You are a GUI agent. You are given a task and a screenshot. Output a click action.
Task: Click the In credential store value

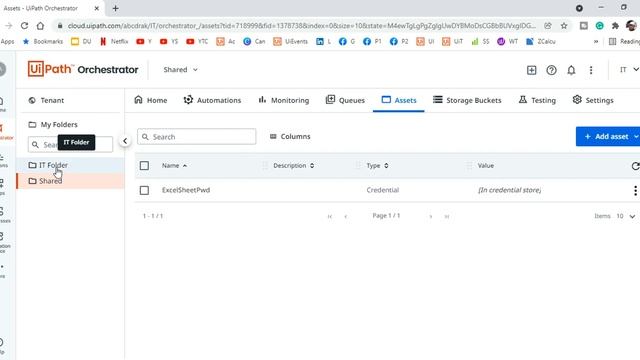(x=509, y=190)
